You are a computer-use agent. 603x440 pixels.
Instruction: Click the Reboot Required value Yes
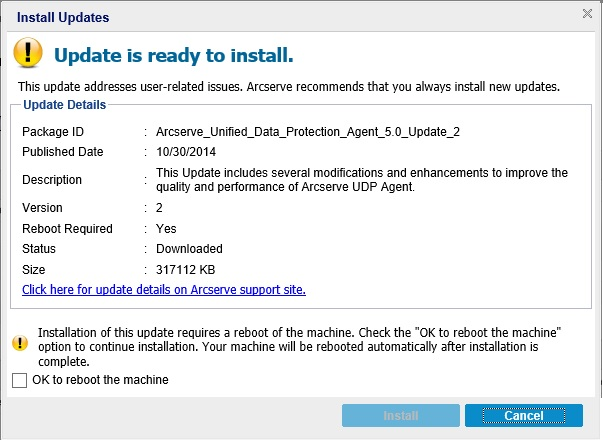pos(166,229)
